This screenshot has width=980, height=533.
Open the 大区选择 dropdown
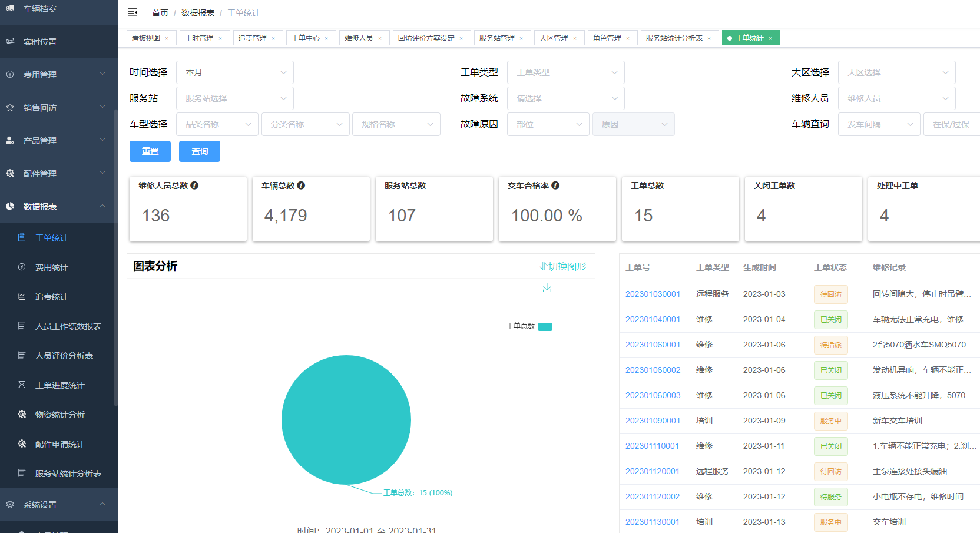[897, 72]
